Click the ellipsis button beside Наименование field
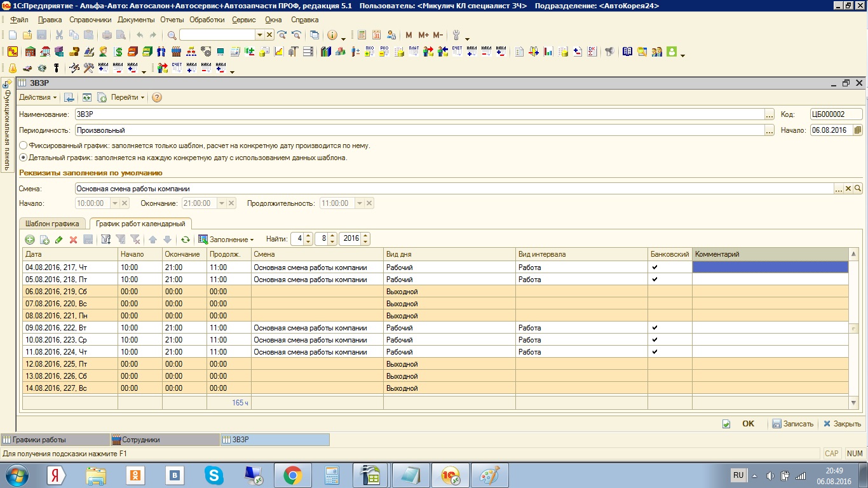The image size is (868, 488). pos(770,114)
